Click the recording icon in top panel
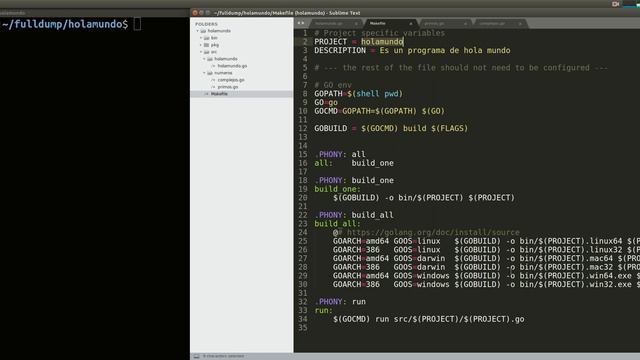This screenshot has width=640, height=360. coord(616,4)
